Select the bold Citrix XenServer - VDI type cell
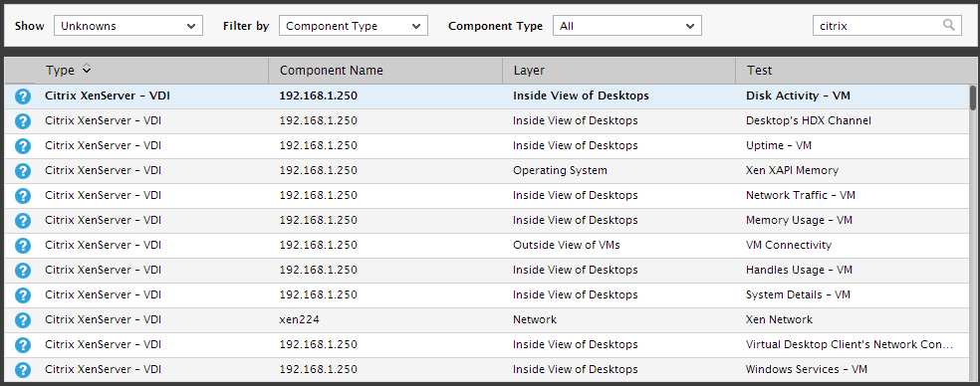Screen dimensions: 980x386 tap(108, 96)
